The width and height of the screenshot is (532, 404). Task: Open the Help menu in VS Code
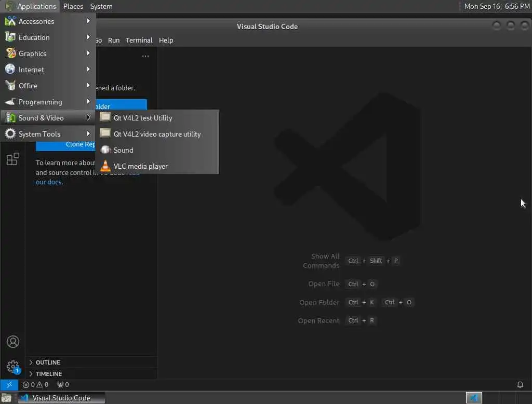click(166, 40)
